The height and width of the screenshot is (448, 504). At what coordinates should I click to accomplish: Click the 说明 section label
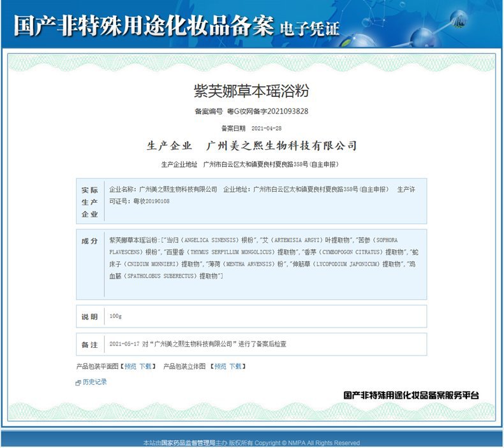tap(90, 317)
